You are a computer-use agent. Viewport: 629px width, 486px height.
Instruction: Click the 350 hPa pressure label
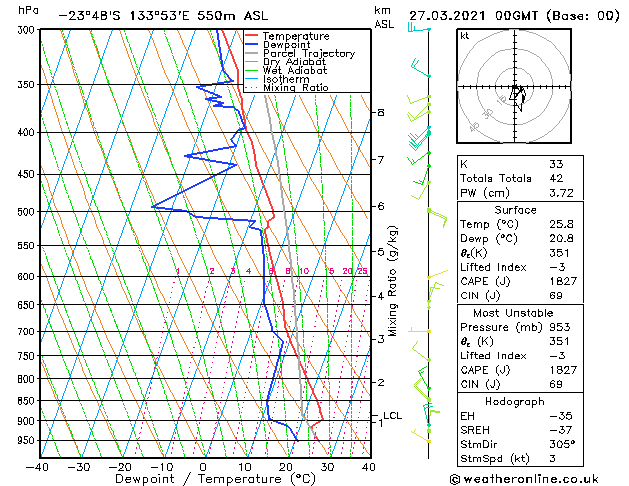[x=28, y=85]
